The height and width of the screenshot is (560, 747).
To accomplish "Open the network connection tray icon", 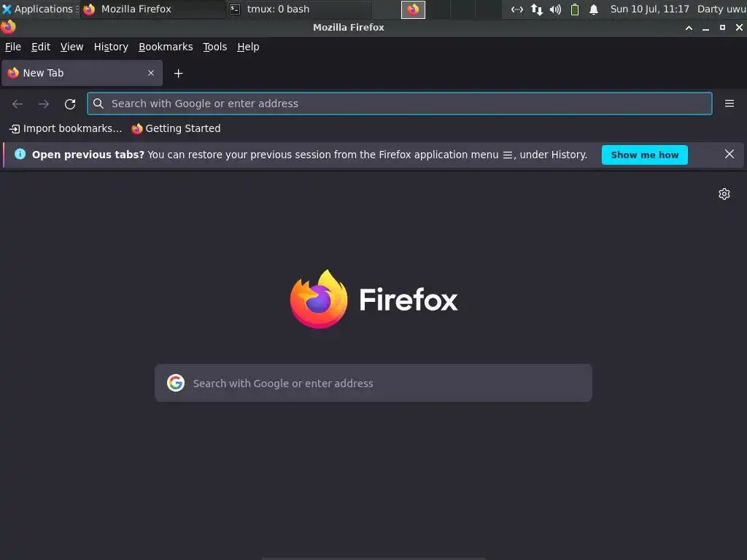I will 517,9.
